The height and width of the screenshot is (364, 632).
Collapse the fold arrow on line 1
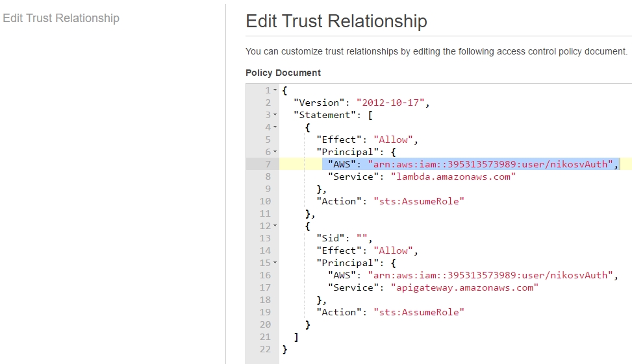(x=275, y=90)
